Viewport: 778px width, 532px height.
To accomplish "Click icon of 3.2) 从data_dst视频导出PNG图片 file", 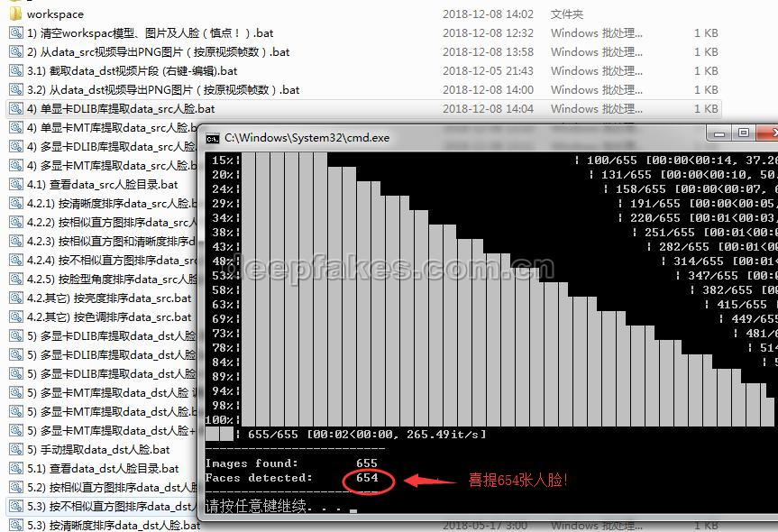I will (x=16, y=89).
